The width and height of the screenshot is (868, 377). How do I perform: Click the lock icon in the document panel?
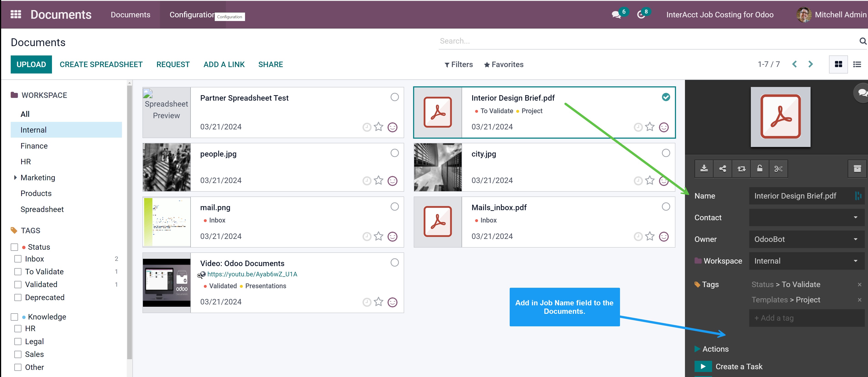pos(759,169)
